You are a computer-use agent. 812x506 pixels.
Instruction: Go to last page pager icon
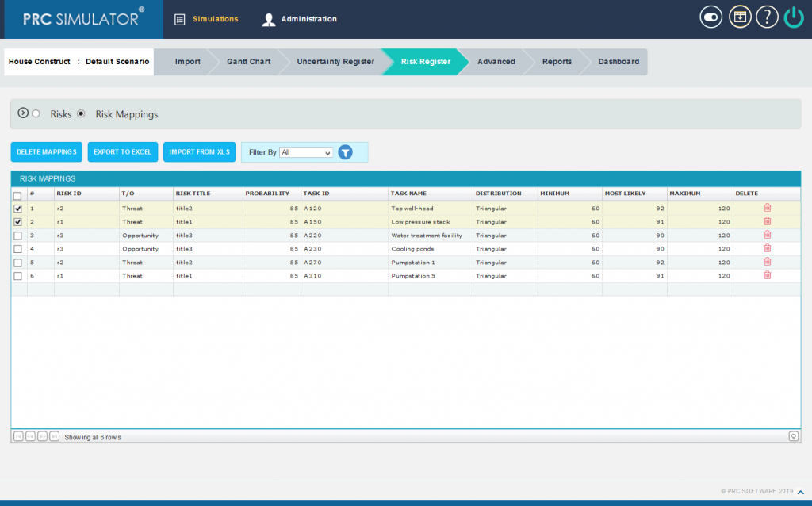55,436
